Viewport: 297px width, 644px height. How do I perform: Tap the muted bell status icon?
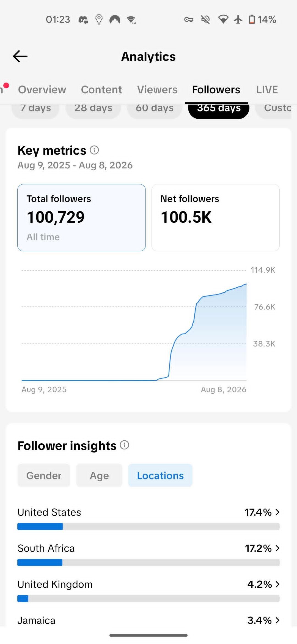205,20
